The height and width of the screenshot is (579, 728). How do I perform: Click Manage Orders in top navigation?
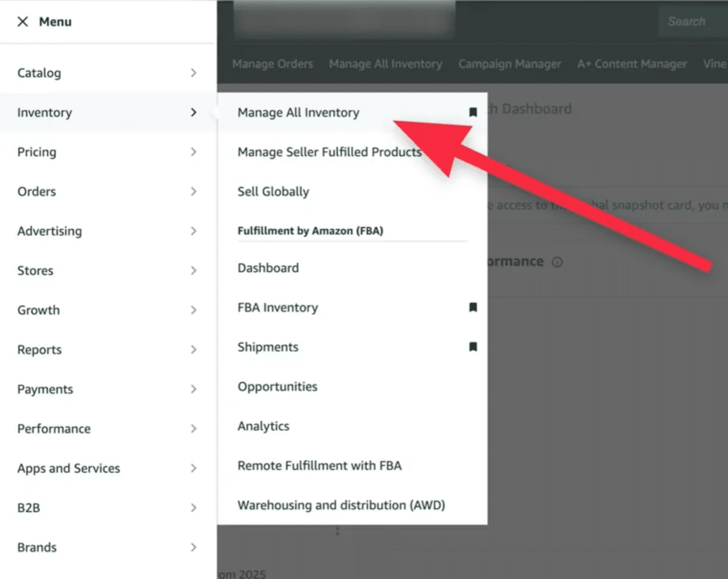(272, 64)
